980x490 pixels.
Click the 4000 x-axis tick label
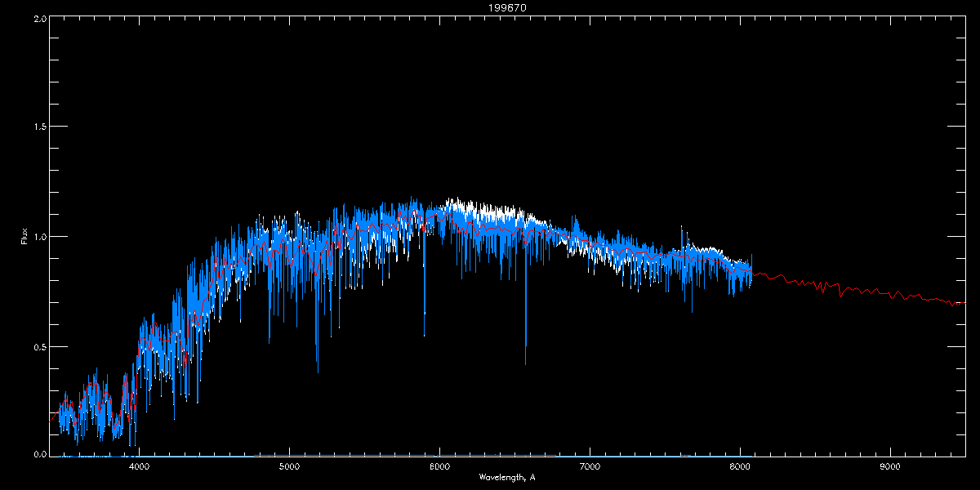point(139,467)
